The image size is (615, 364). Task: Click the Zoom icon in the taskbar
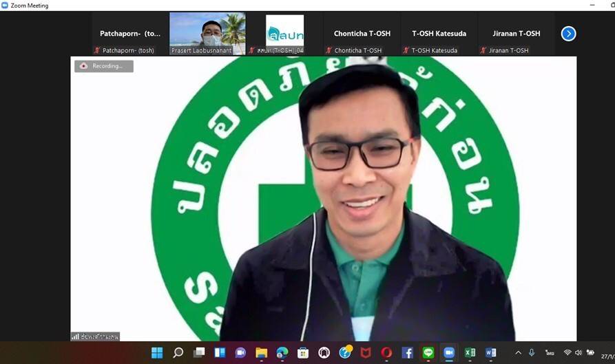(x=449, y=352)
